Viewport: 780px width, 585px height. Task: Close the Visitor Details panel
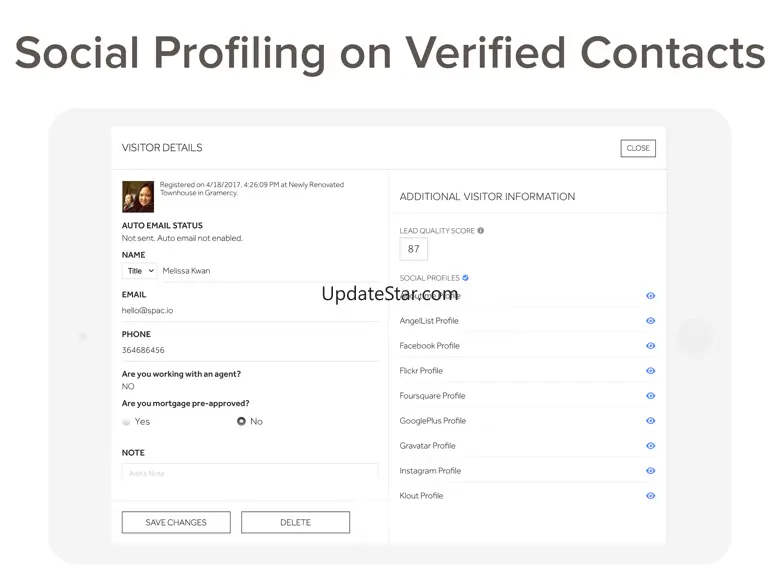(x=638, y=148)
